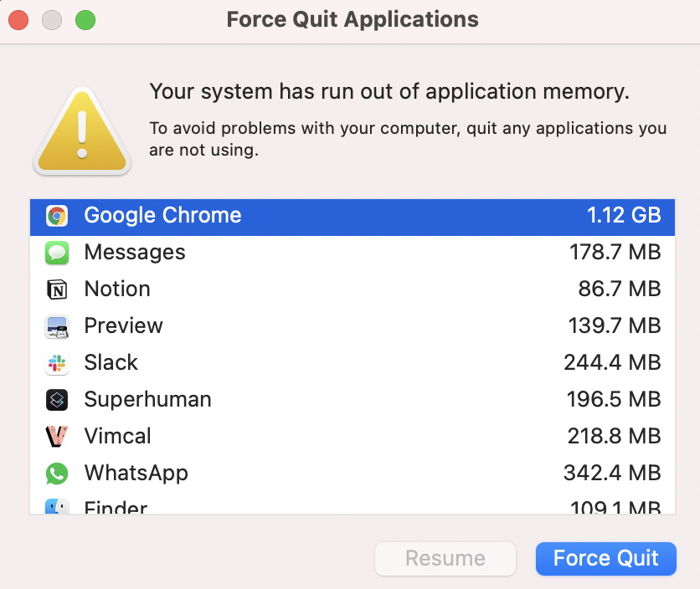The image size is (700, 589).
Task: Click the 244.4 MB memory value
Action: point(612,362)
